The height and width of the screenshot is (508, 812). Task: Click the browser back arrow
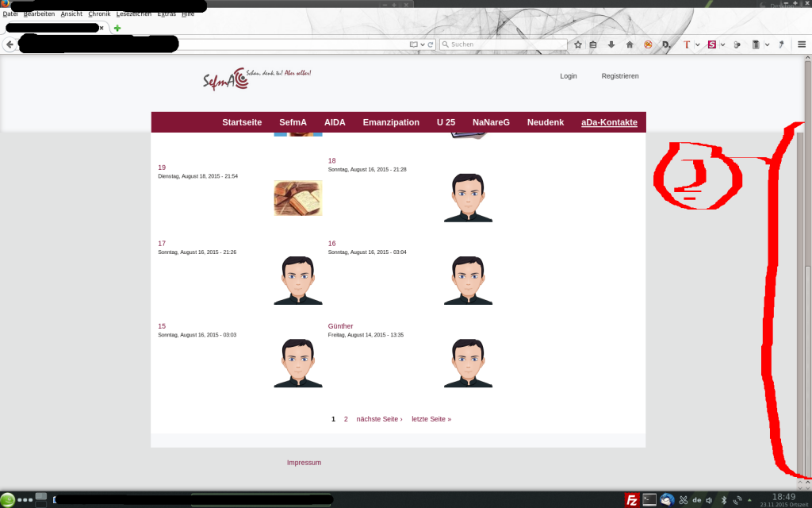coord(10,44)
